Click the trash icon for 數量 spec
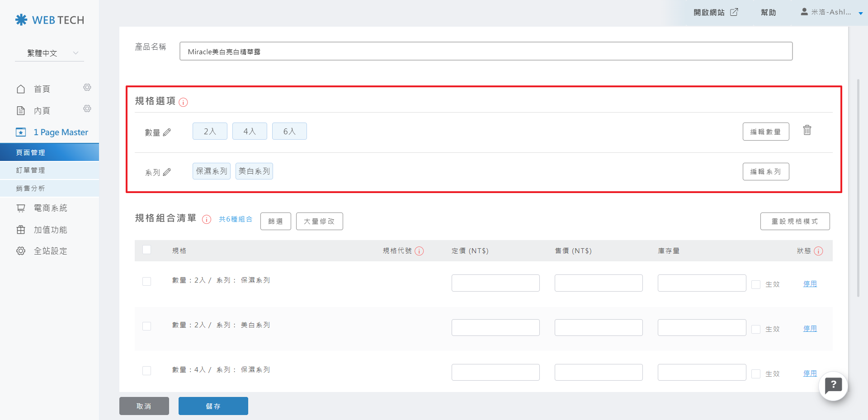 [807, 130]
